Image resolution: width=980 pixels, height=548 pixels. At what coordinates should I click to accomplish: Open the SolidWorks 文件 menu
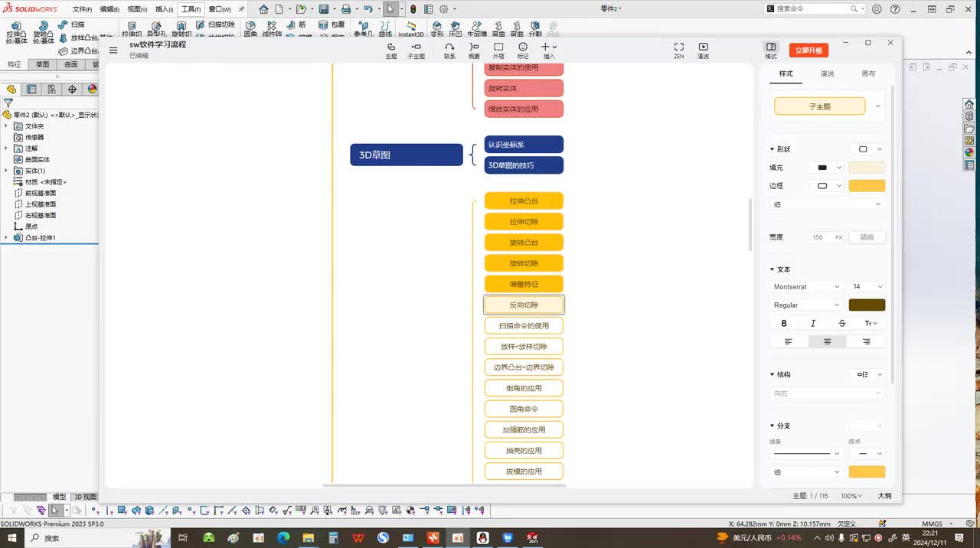click(82, 9)
